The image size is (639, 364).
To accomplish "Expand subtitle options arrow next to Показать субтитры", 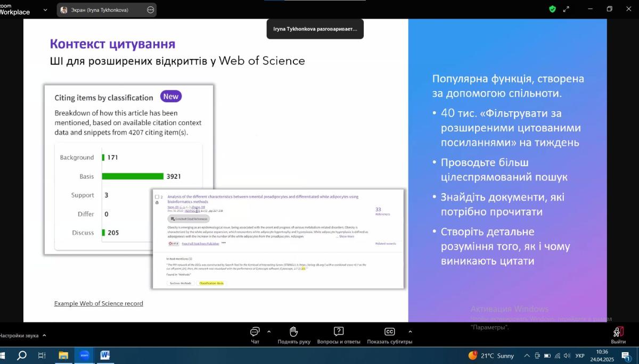I will 410,330.
